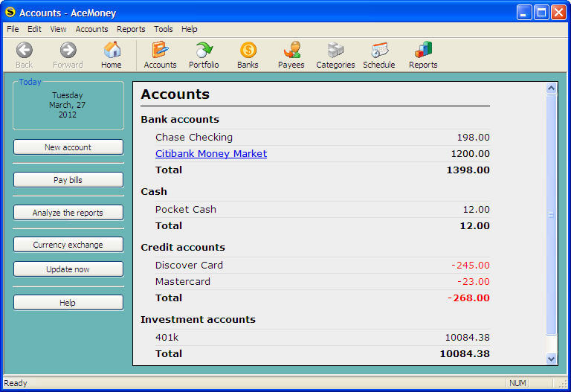This screenshot has height=392, width=571.
Task: Click the Investment accounts section heading
Action: (198, 320)
